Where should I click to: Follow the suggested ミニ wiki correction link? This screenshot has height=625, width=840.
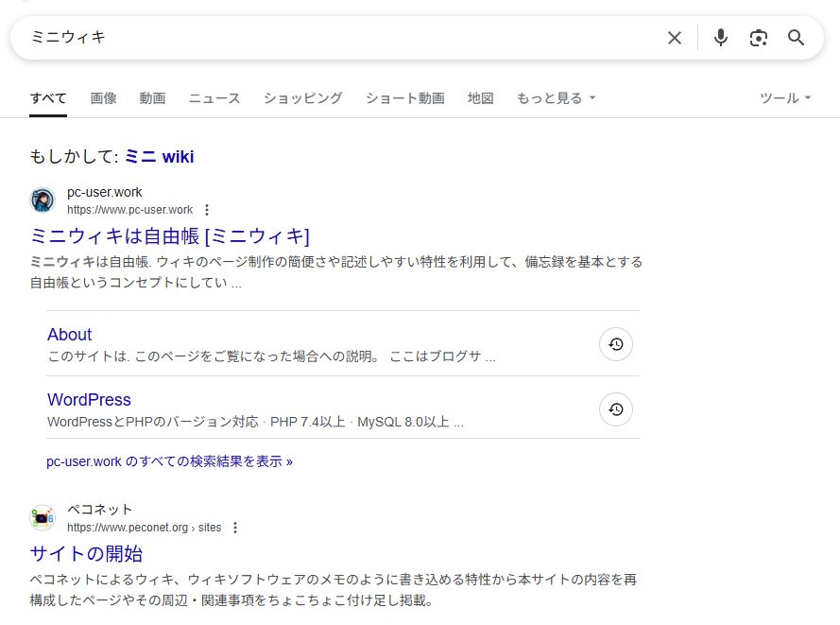159,157
